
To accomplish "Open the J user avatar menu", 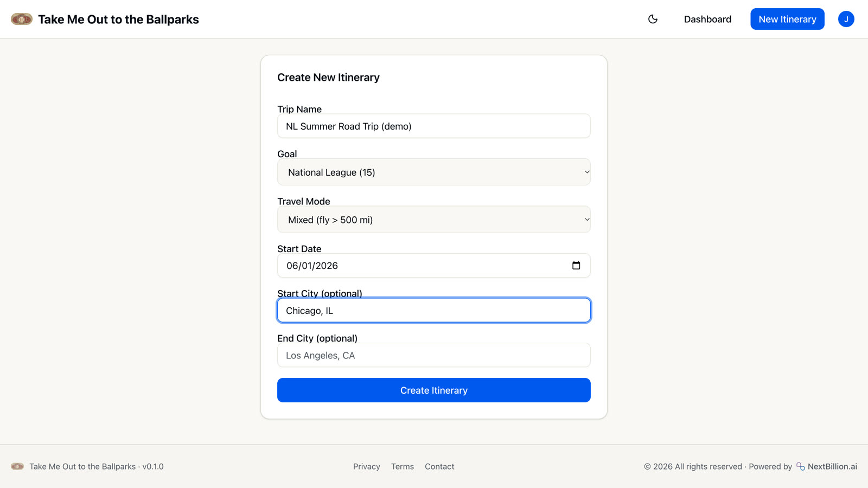I will pos(846,19).
